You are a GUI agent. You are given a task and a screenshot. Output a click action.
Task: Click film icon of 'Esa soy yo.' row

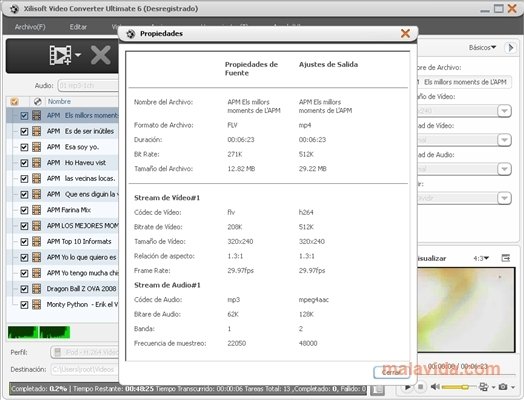pos(36,147)
